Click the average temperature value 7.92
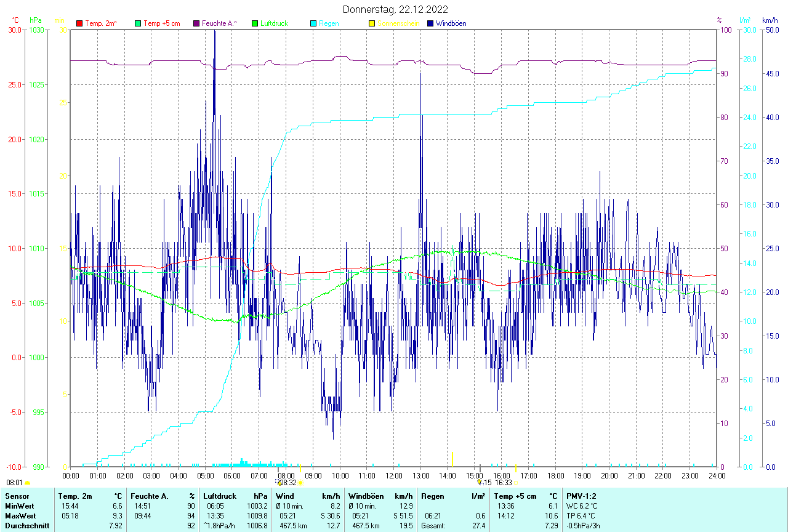The height and width of the screenshot is (532, 788). [x=116, y=525]
